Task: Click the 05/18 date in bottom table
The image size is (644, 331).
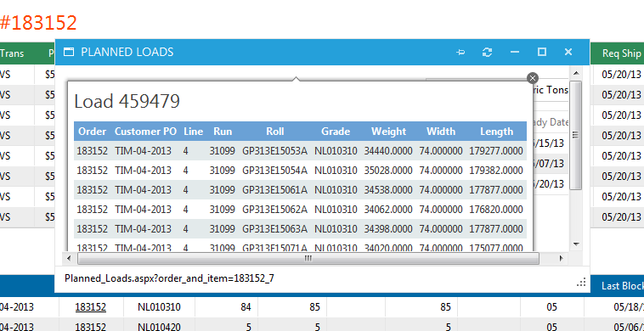Action: pos(629,307)
